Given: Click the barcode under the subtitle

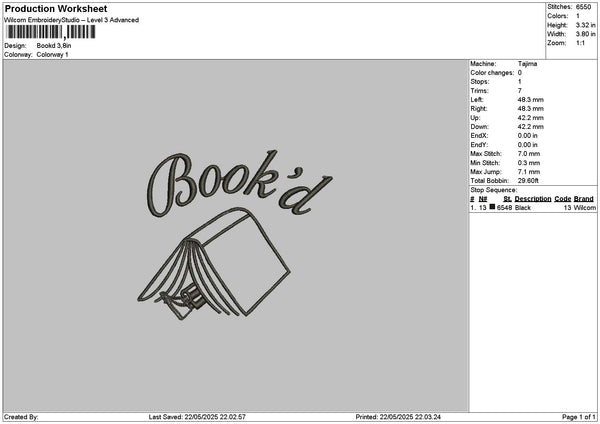Looking at the screenshot, I should coord(51,32).
